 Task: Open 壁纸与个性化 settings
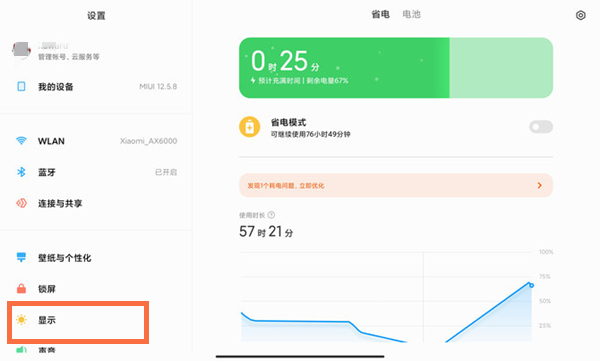(96, 258)
